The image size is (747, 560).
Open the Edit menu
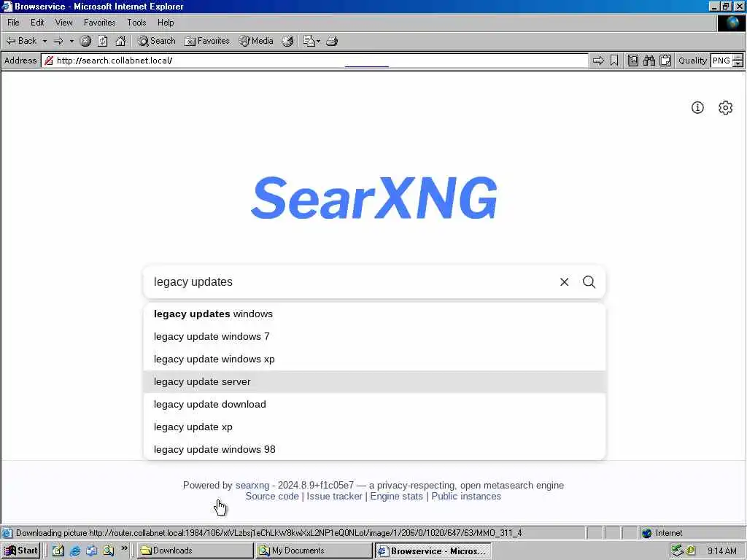tap(37, 23)
